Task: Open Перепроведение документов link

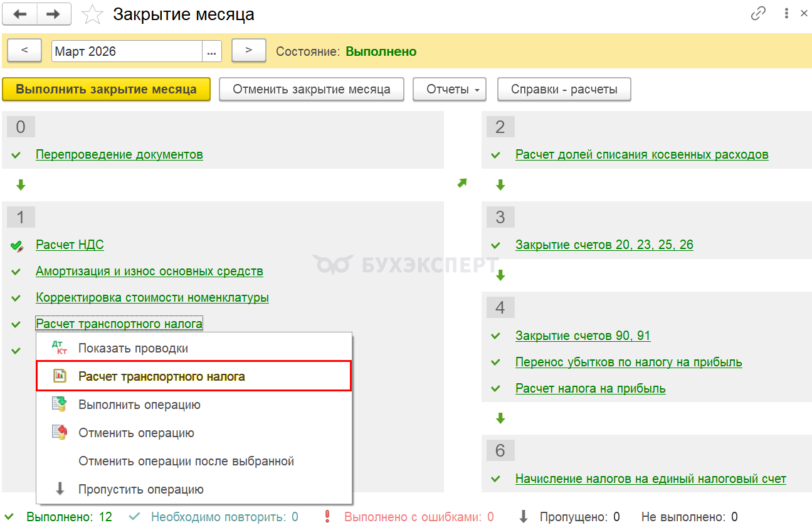Action: (119, 154)
